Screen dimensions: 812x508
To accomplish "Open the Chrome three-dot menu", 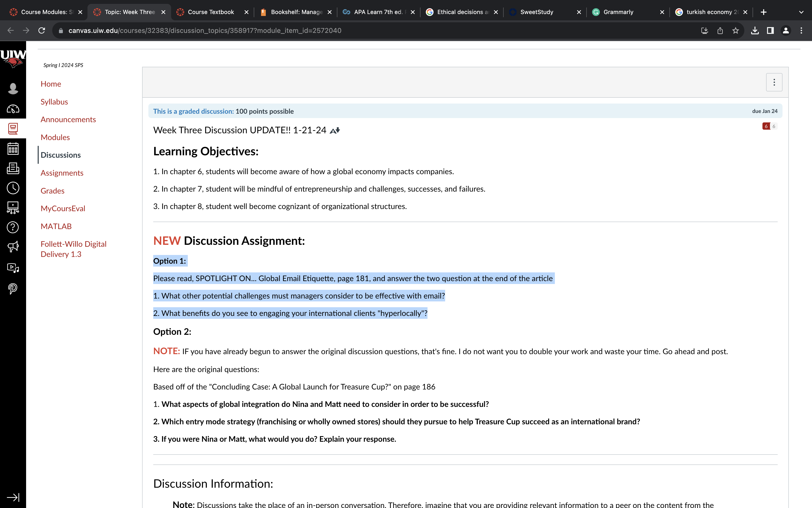I will pyautogui.click(x=801, y=30).
